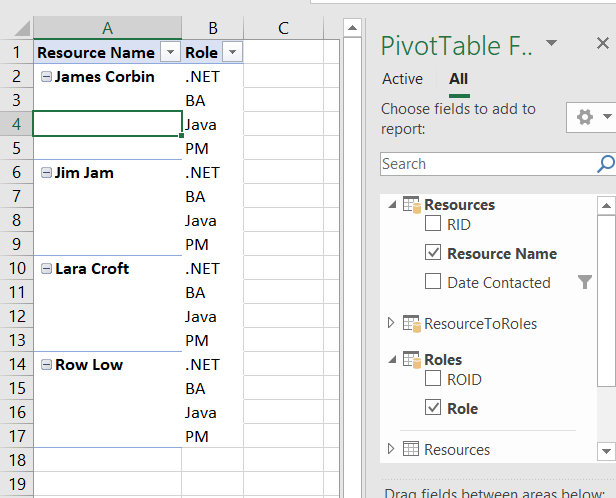Collapse the James Corbin row group
The image size is (616, 498).
pyautogui.click(x=46, y=77)
